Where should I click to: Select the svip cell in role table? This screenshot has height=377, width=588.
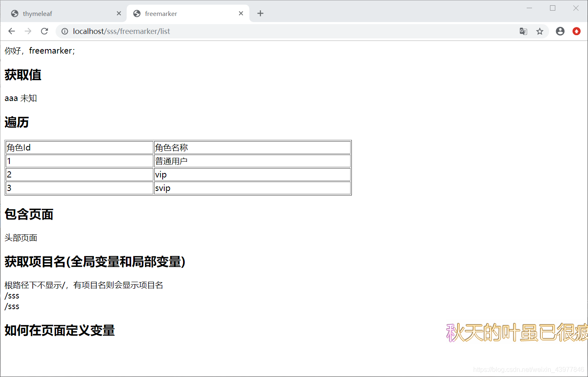252,188
